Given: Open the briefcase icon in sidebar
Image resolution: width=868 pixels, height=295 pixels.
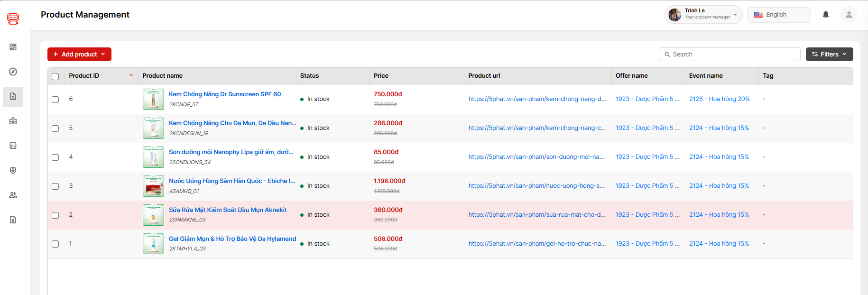Looking at the screenshot, I should pyautogui.click(x=13, y=121).
